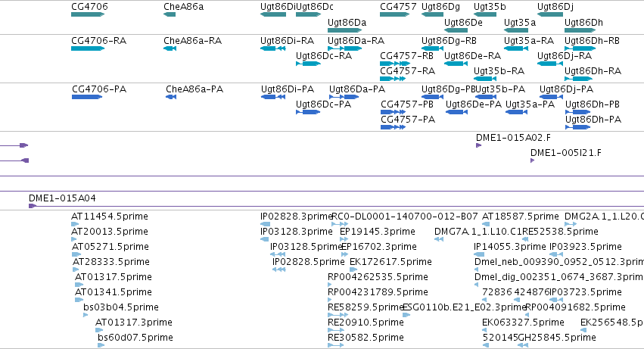Select EST EK172617.5prime
The width and height of the screenshot is (644, 349).
(353, 270)
